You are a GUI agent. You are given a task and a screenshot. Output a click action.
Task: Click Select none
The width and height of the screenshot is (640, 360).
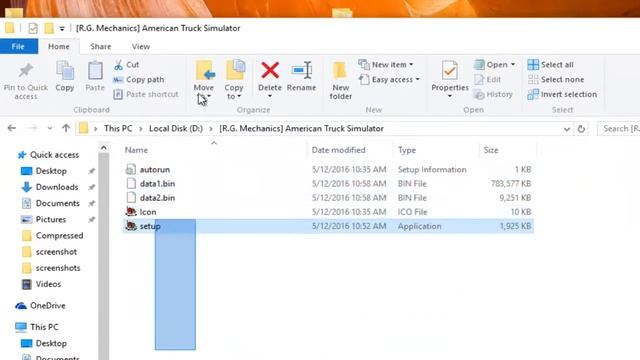556,80
